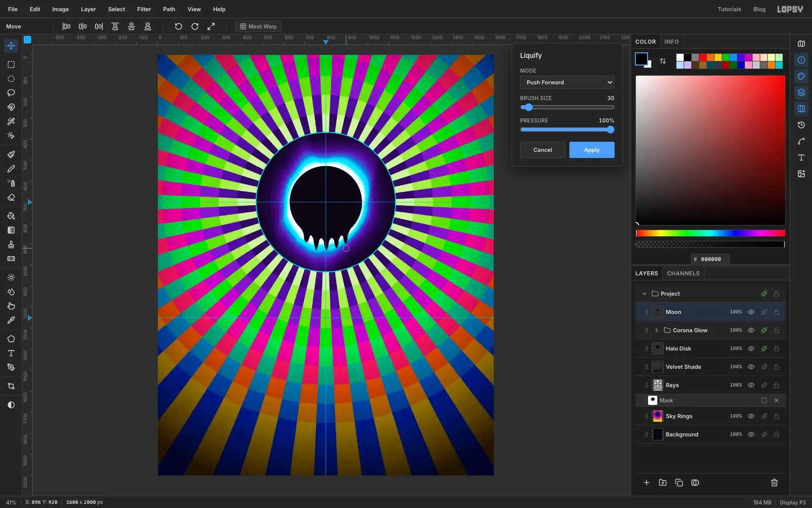Viewport: 812px width, 508px height.
Task: Switch to the Channels tab
Action: [x=683, y=273]
